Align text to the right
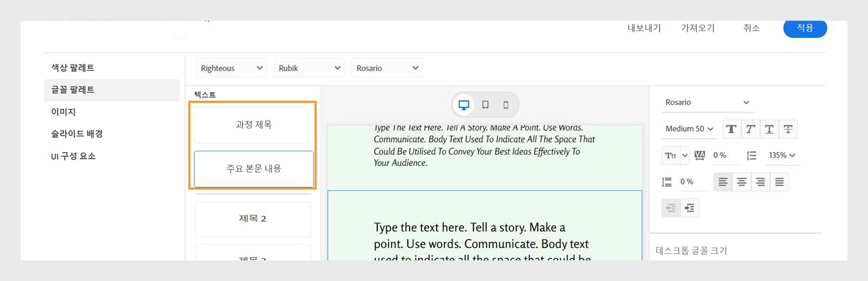 point(761,182)
